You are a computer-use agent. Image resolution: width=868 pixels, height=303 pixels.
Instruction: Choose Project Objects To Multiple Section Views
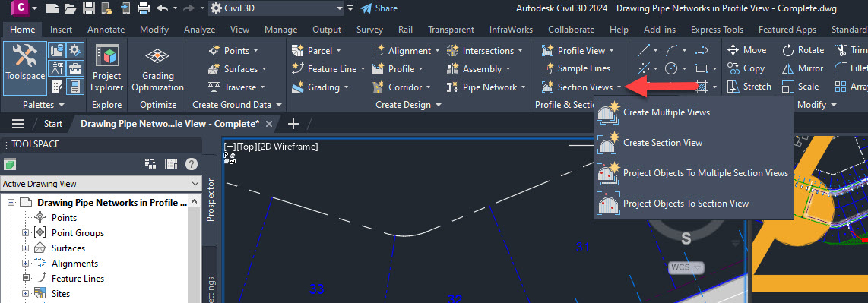pos(694,173)
